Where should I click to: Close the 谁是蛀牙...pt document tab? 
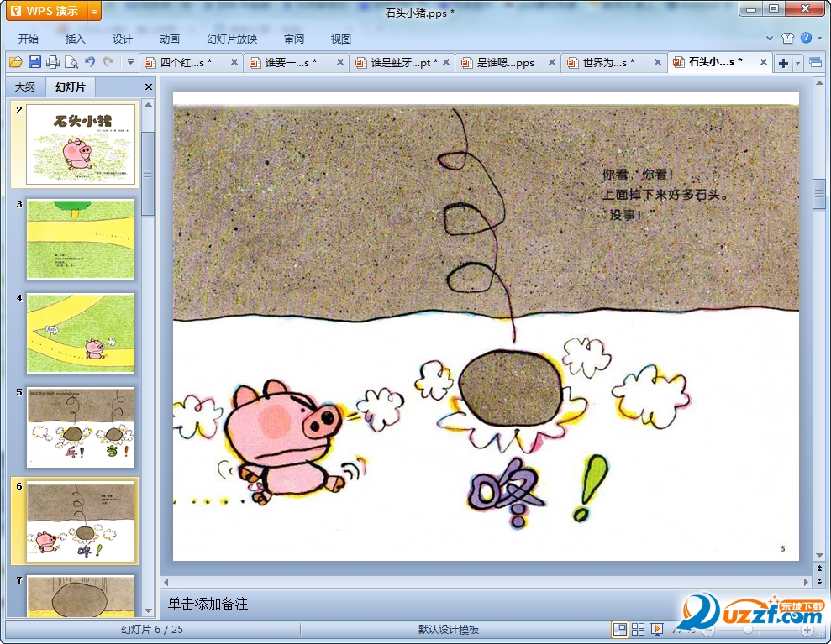point(445,62)
